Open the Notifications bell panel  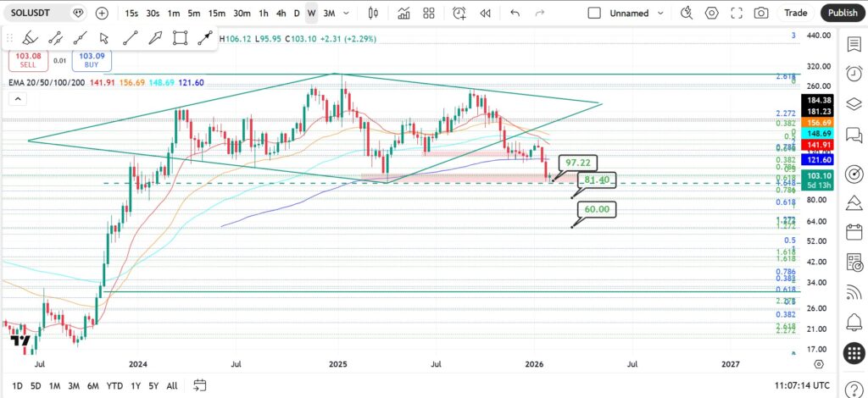[854, 321]
